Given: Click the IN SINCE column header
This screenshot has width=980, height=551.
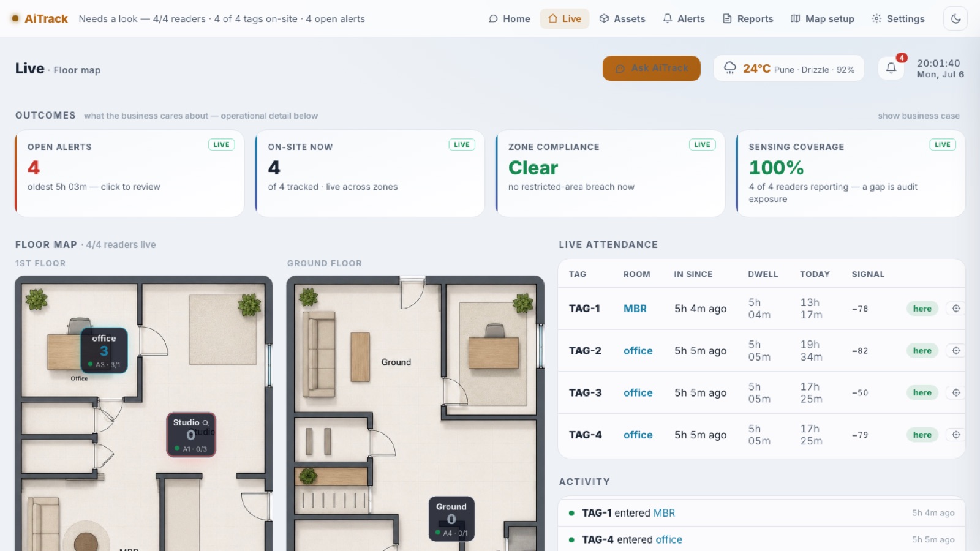Looking at the screenshot, I should point(693,274).
